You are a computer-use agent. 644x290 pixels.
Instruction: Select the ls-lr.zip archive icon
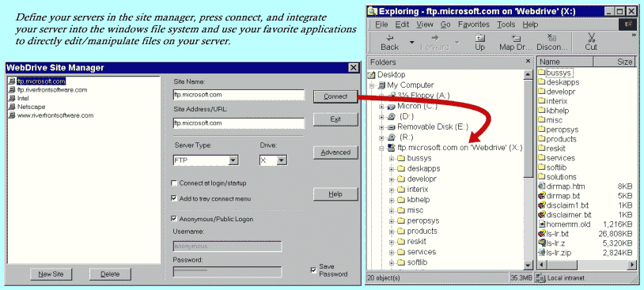[x=541, y=252]
